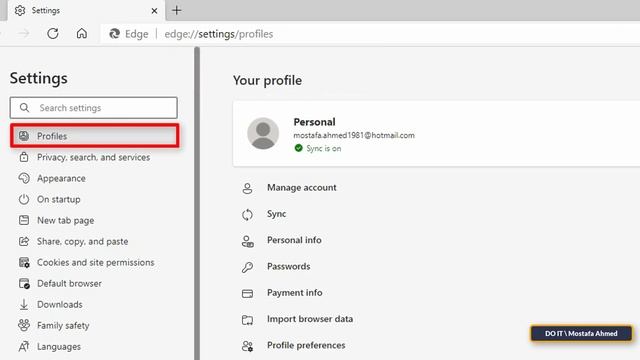Click the Family safety people icon

point(24,325)
